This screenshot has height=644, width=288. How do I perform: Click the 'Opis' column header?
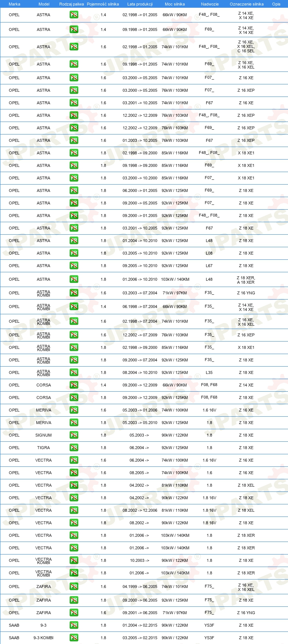[x=276, y=4]
